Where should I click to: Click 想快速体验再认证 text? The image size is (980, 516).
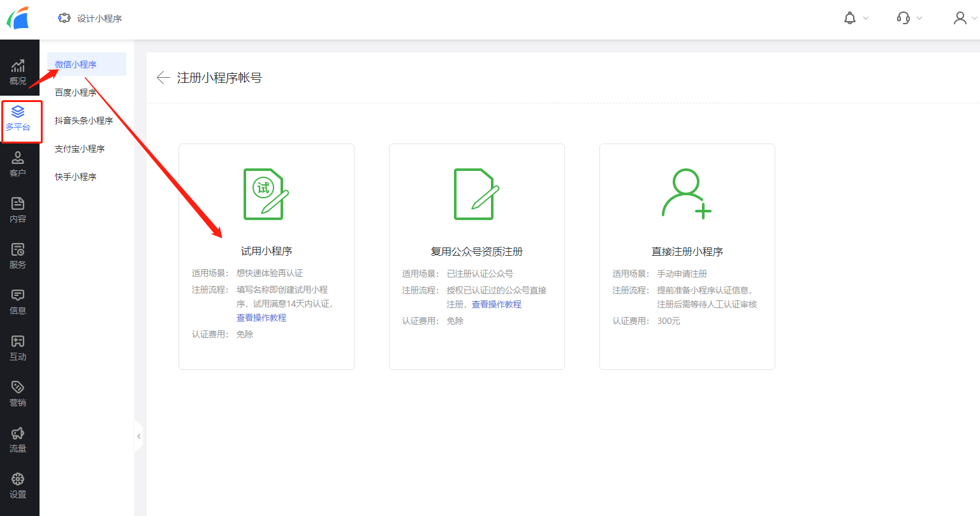tap(270, 273)
